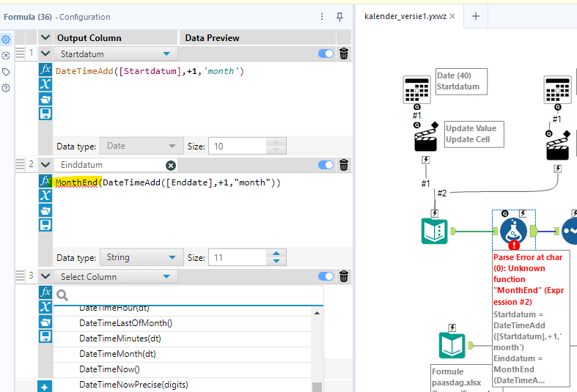
Task: Open columns and constants (x) for Startdatum expression
Action: coord(45,84)
